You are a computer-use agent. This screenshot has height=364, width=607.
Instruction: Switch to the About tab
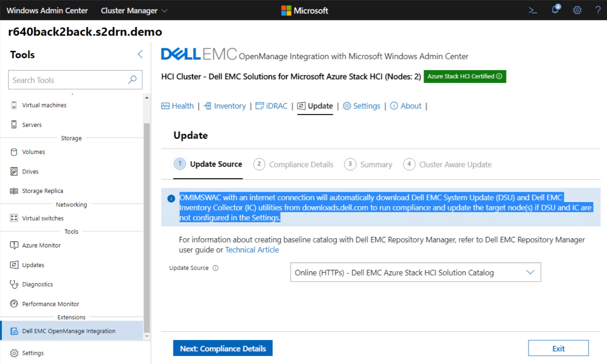pos(406,106)
